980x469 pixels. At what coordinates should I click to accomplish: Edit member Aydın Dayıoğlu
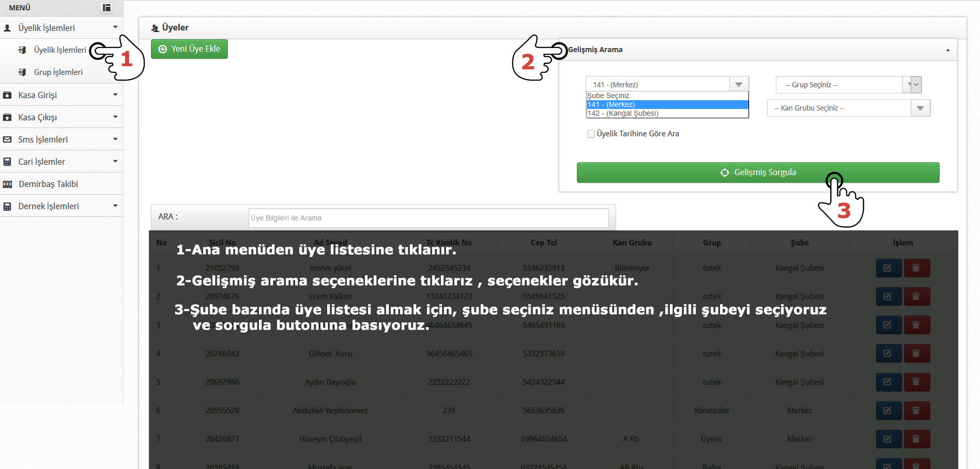pos(889,382)
